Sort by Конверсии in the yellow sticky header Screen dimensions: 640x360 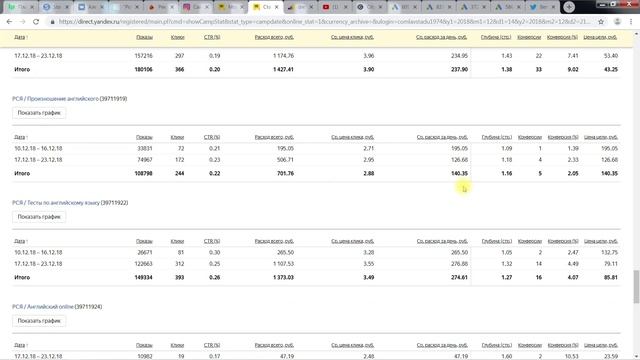click(529, 37)
